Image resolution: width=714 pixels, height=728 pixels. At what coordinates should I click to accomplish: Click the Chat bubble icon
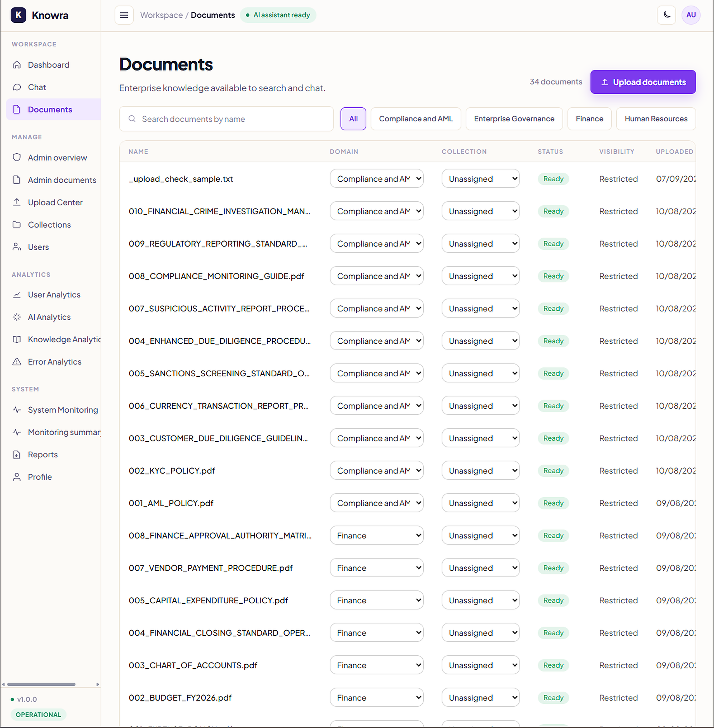(x=17, y=88)
